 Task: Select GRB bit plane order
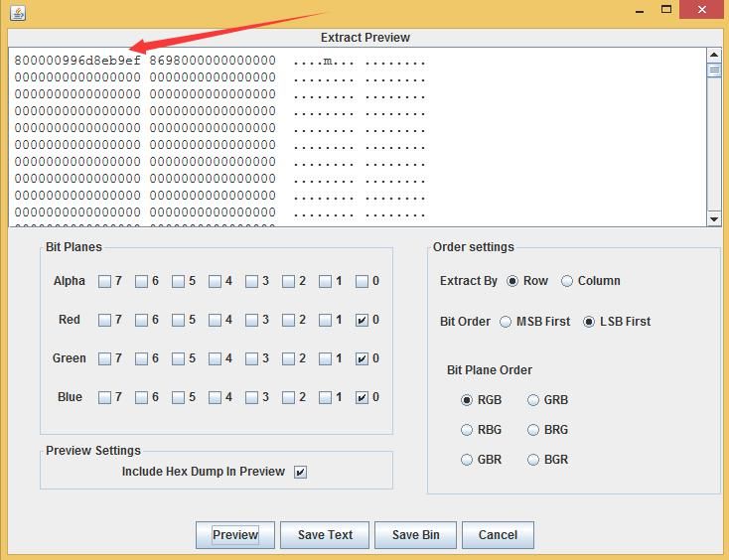[x=533, y=400]
